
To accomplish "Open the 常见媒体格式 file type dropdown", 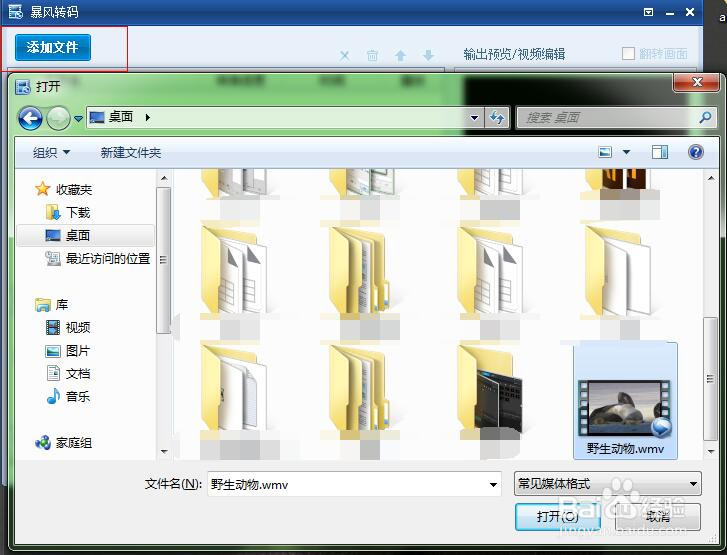I will click(x=607, y=484).
